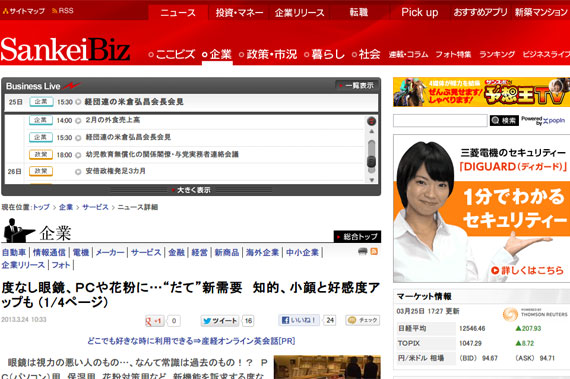This screenshot has width=570, height=379.
Task: Go to 社会 section
Action: (x=366, y=55)
